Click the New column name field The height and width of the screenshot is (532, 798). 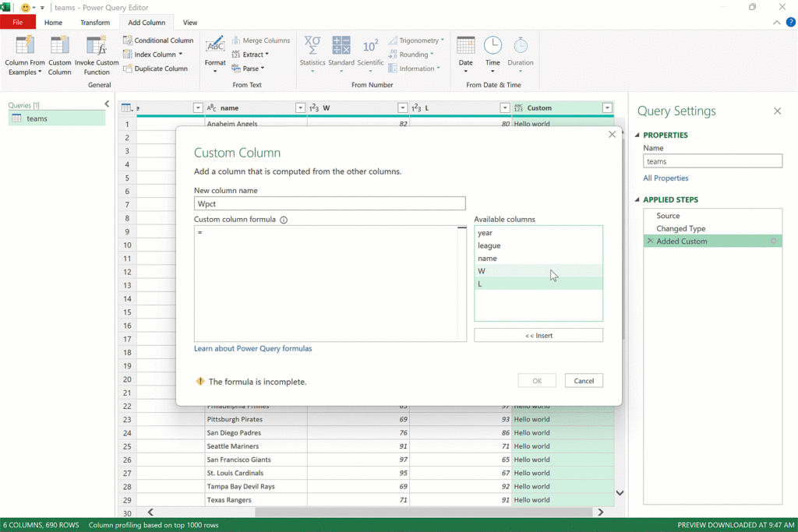330,203
